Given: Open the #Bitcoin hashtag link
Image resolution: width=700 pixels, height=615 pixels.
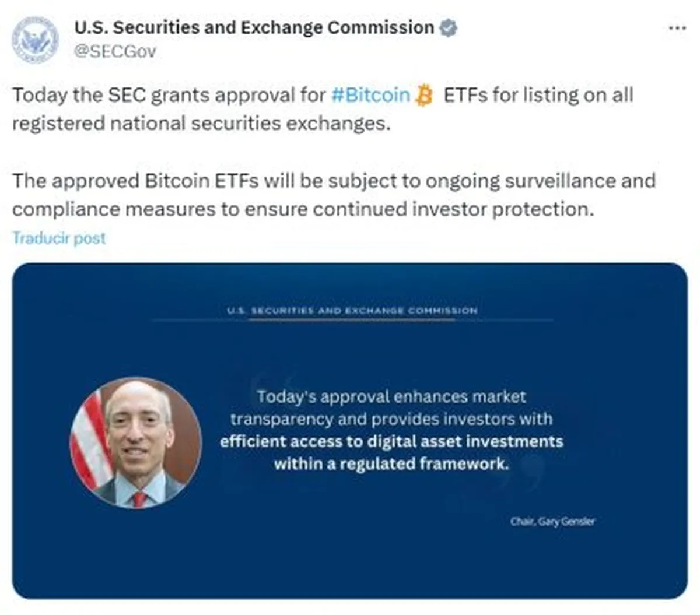Looking at the screenshot, I should pos(370,95).
